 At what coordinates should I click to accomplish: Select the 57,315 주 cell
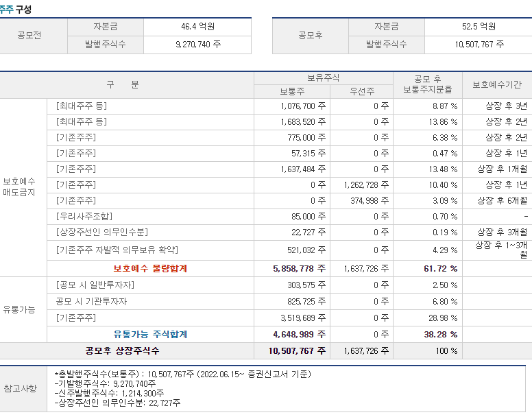(292, 154)
